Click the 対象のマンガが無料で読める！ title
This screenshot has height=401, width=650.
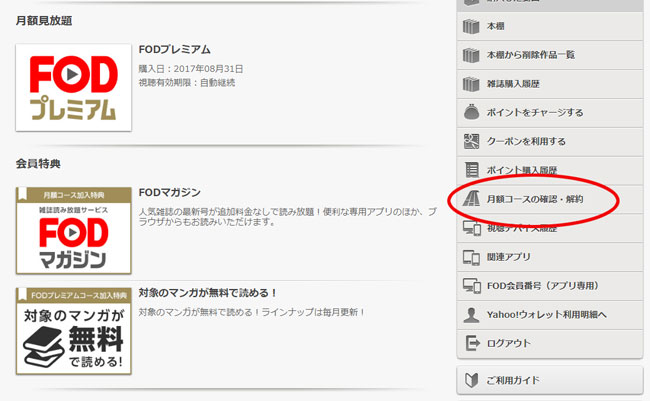point(208,293)
